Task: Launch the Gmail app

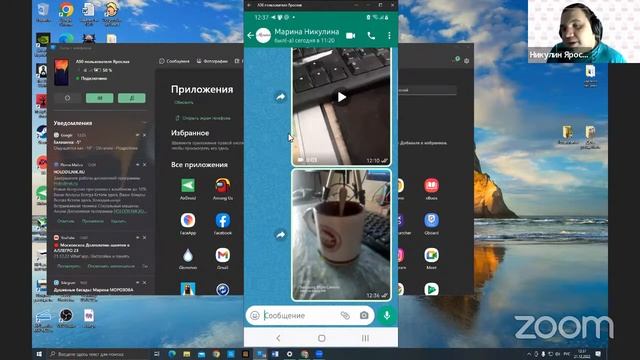Action: (223, 258)
